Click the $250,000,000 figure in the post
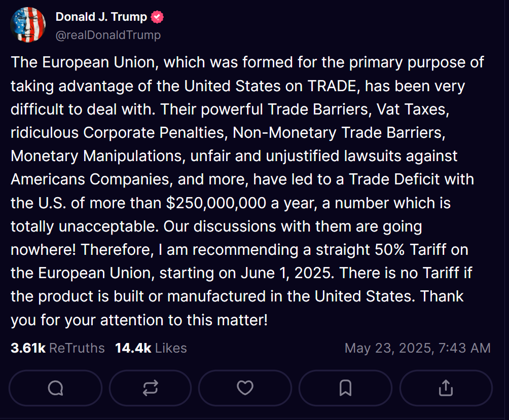 point(216,203)
